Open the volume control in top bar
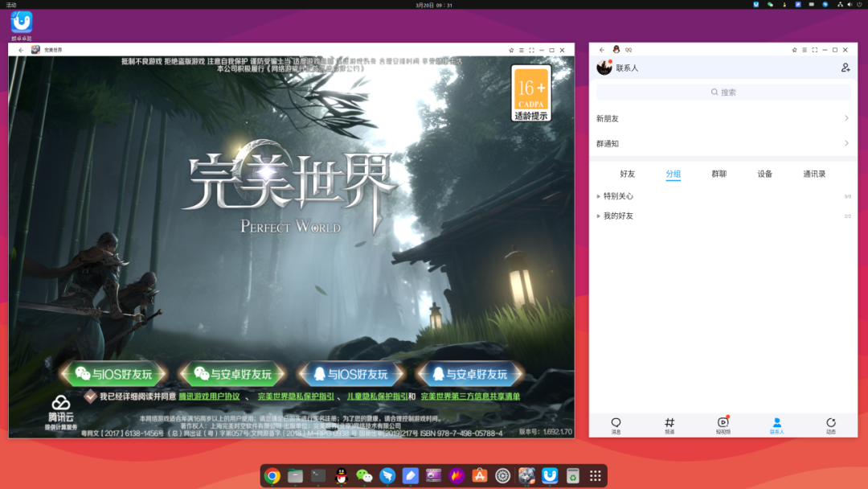 850,5
